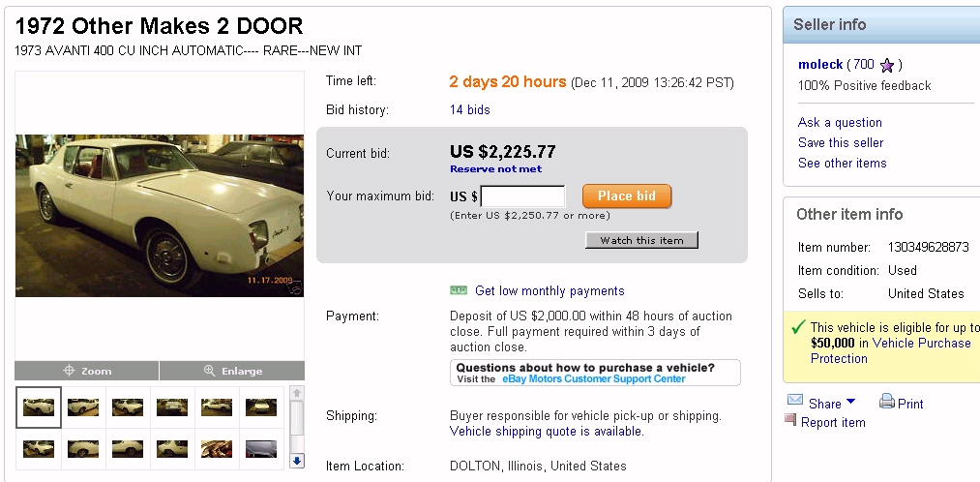Screen dimensions: 980x482
Task: Open the 14 bids history link
Action: click(470, 110)
